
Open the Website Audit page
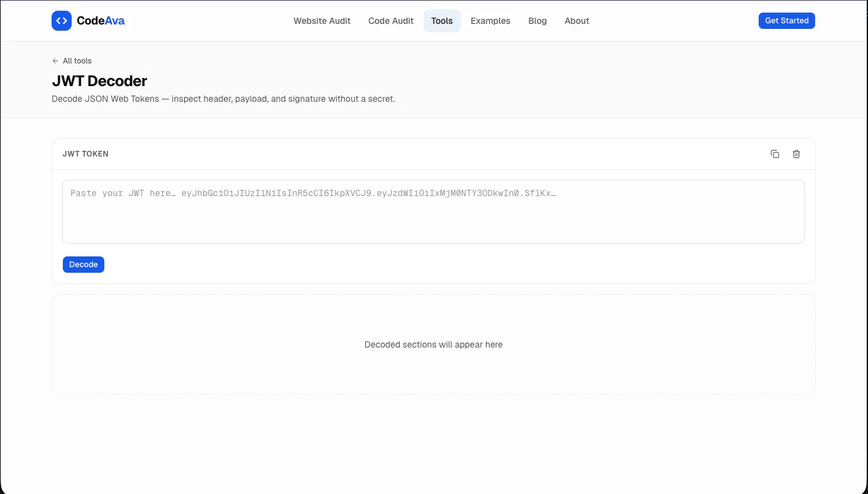(322, 21)
